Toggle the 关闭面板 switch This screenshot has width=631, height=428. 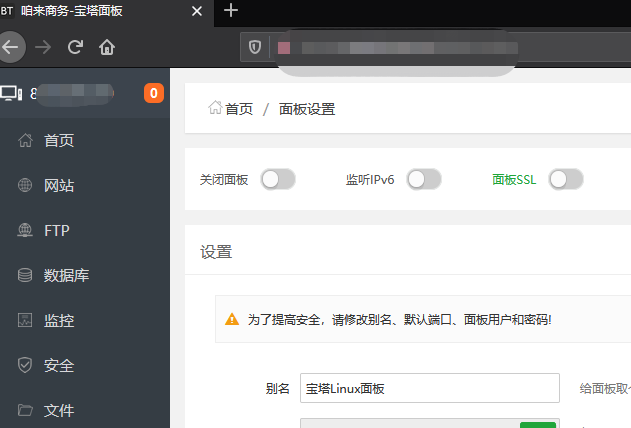tap(278, 179)
